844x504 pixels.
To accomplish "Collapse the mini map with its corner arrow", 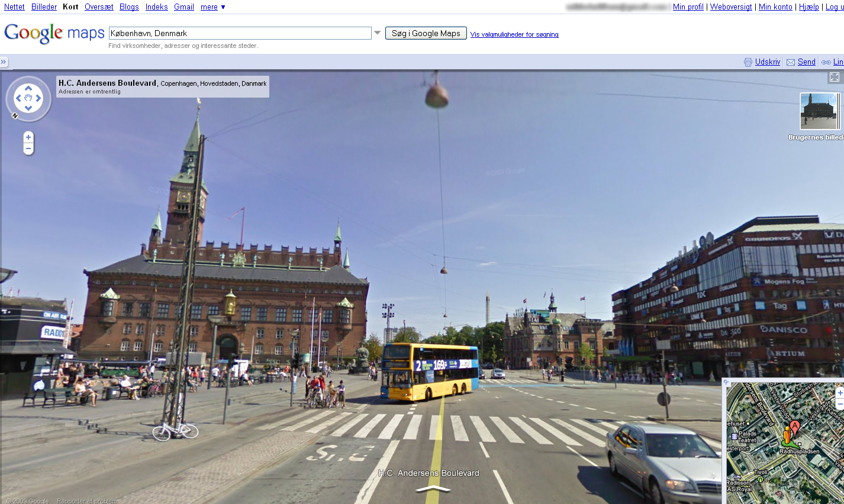I will pyautogui.click(x=727, y=383).
